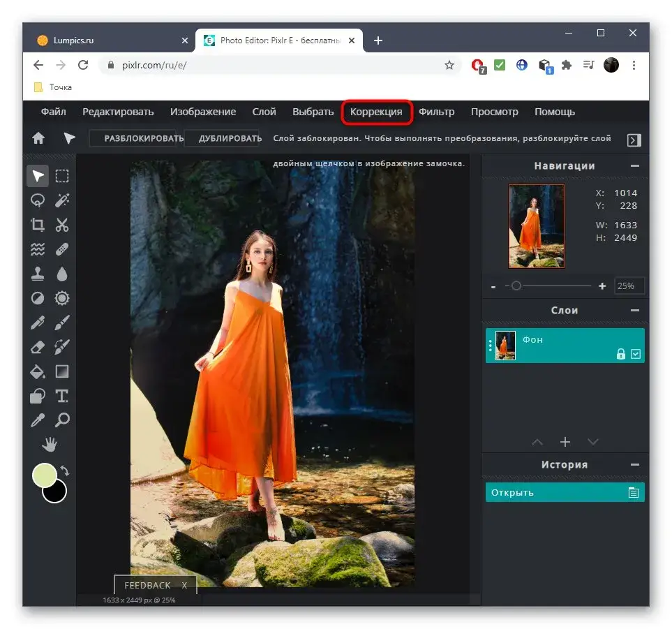Click the РАЗБЛОКИРОВАТЬ button

click(143, 138)
